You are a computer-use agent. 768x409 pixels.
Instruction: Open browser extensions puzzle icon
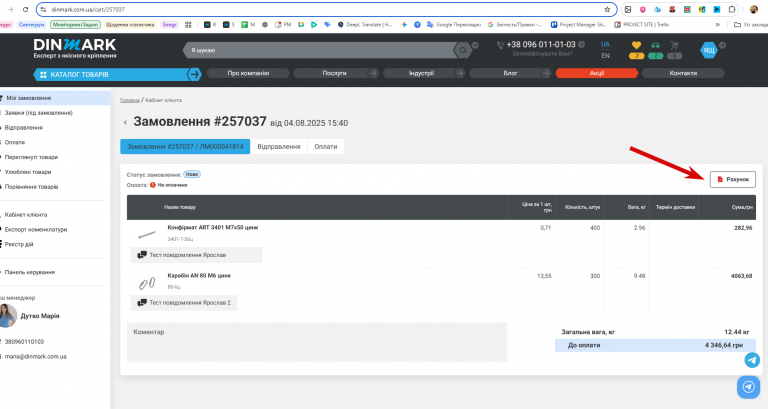(732, 9)
